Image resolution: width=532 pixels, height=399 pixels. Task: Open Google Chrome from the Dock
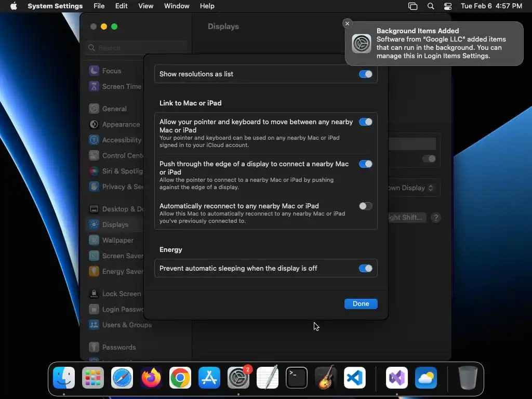click(180, 378)
